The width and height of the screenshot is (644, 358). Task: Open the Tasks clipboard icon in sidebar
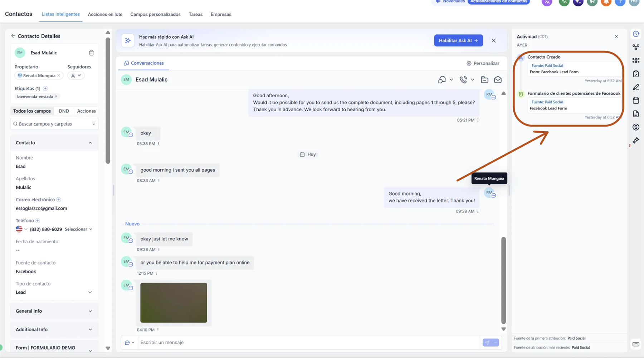(x=636, y=74)
